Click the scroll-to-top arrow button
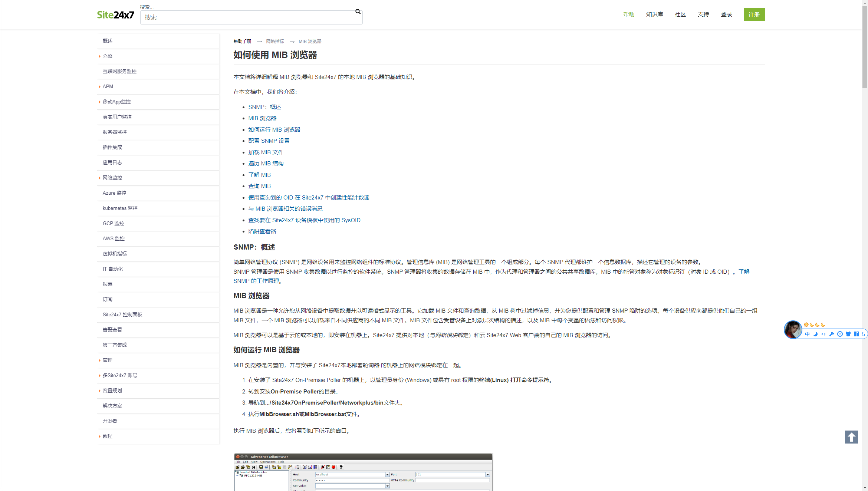 tap(851, 437)
